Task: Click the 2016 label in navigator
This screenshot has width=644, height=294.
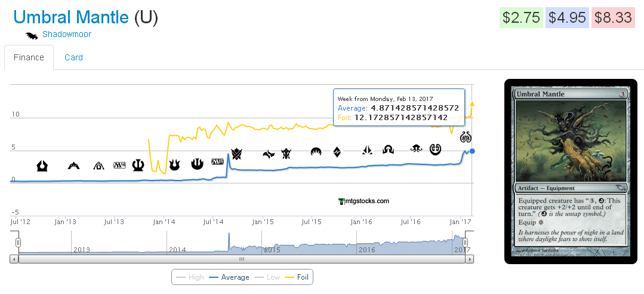Action: click(x=367, y=250)
